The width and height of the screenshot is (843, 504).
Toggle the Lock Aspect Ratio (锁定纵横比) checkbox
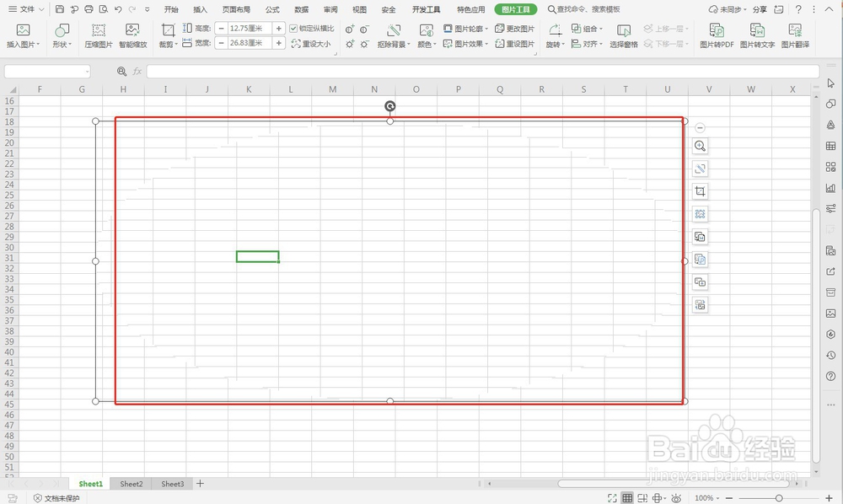point(293,29)
